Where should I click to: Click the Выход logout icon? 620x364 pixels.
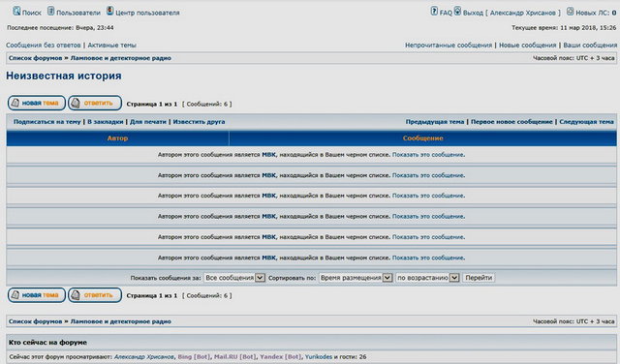[457, 11]
